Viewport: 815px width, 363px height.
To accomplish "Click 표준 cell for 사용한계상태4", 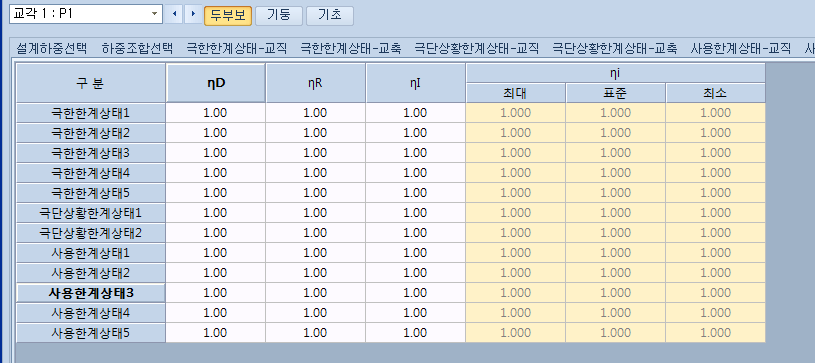I will (616, 313).
